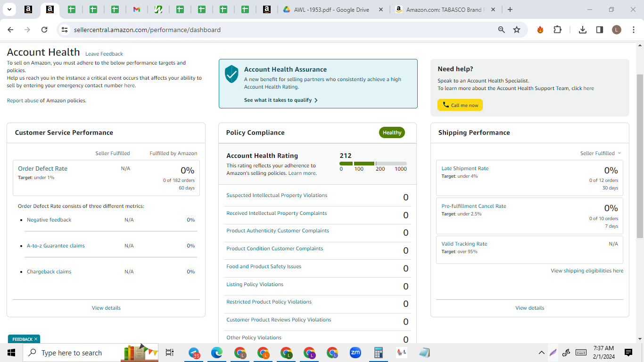Viewport: 644px width, 362px height.
Task: Go back to the previous page
Action: point(10,30)
